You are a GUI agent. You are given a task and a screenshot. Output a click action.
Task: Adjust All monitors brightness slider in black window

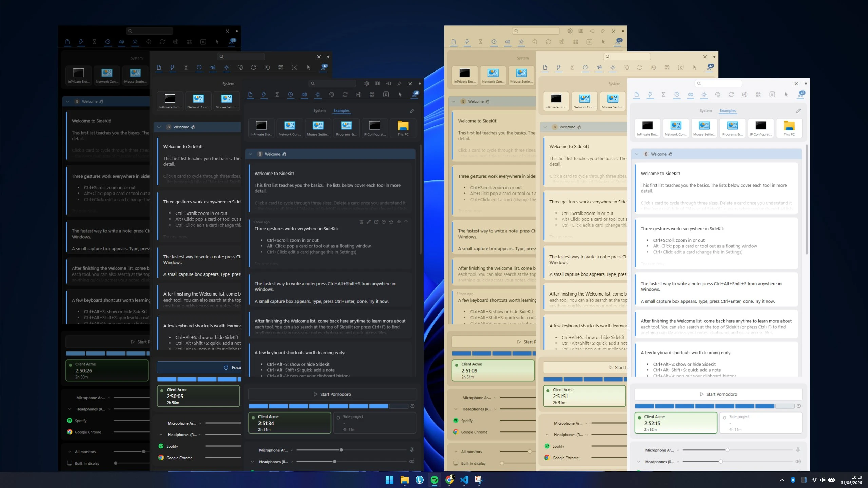point(132,452)
